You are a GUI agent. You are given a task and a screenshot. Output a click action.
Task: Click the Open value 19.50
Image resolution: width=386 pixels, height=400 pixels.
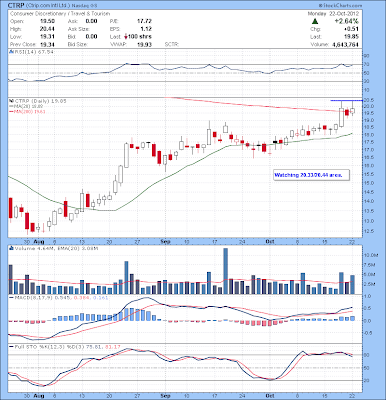[47, 21]
